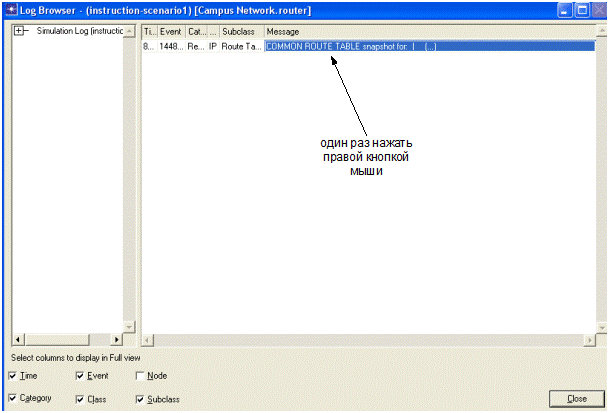The image size is (608, 413).
Task: Click the message list's scroll-right arrow
Action: (x=588, y=341)
